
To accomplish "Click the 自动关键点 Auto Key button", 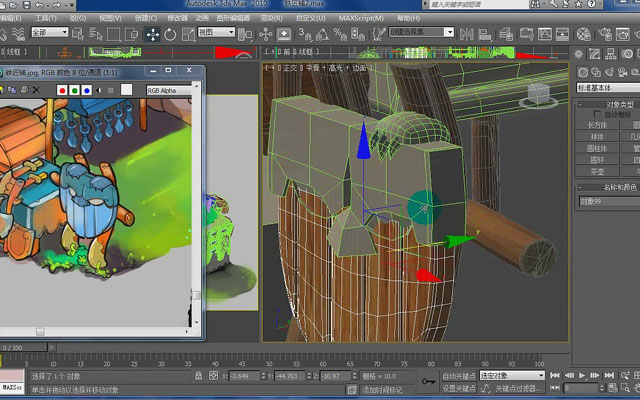I will (x=459, y=376).
